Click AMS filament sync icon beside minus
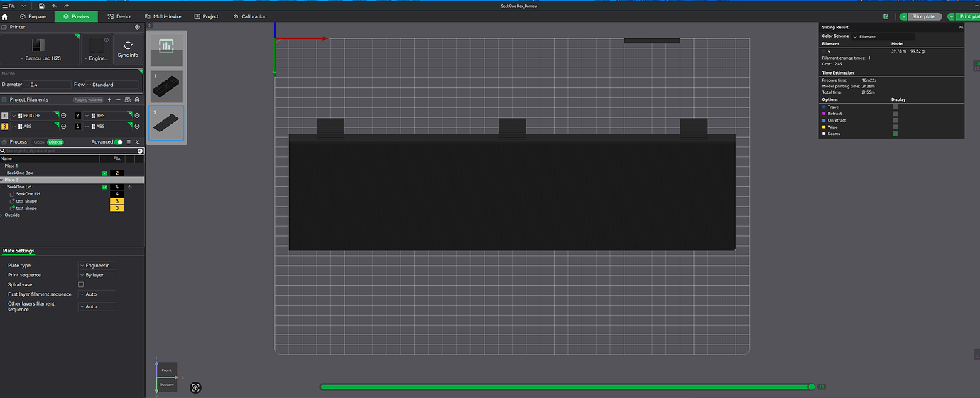This screenshot has width=980, height=398. (x=128, y=99)
